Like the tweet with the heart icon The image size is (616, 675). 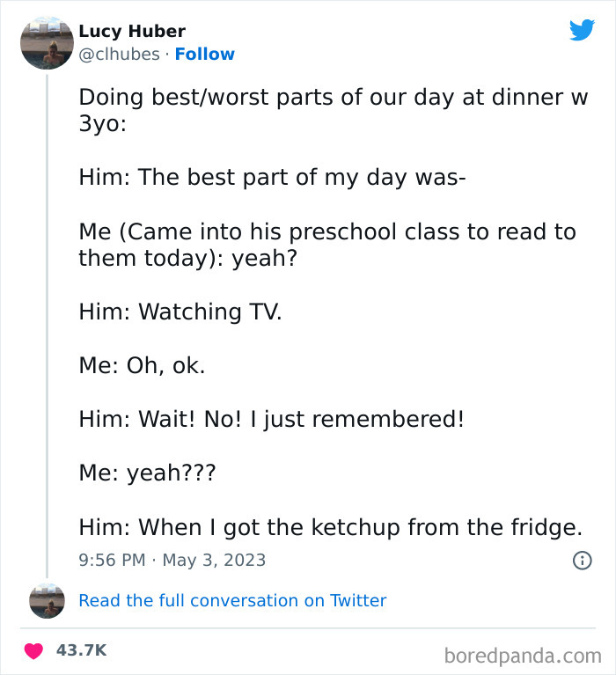pyautogui.click(x=33, y=650)
